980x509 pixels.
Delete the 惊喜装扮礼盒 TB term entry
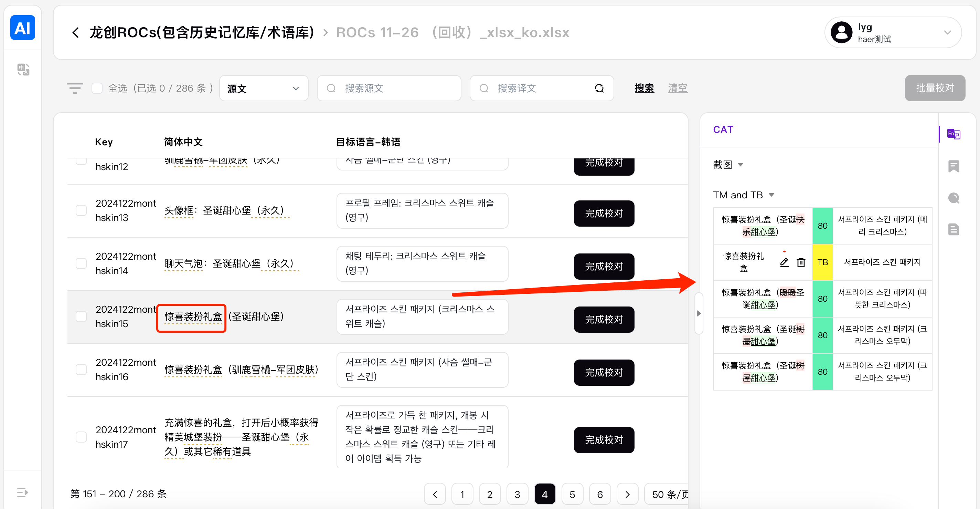[x=801, y=262]
